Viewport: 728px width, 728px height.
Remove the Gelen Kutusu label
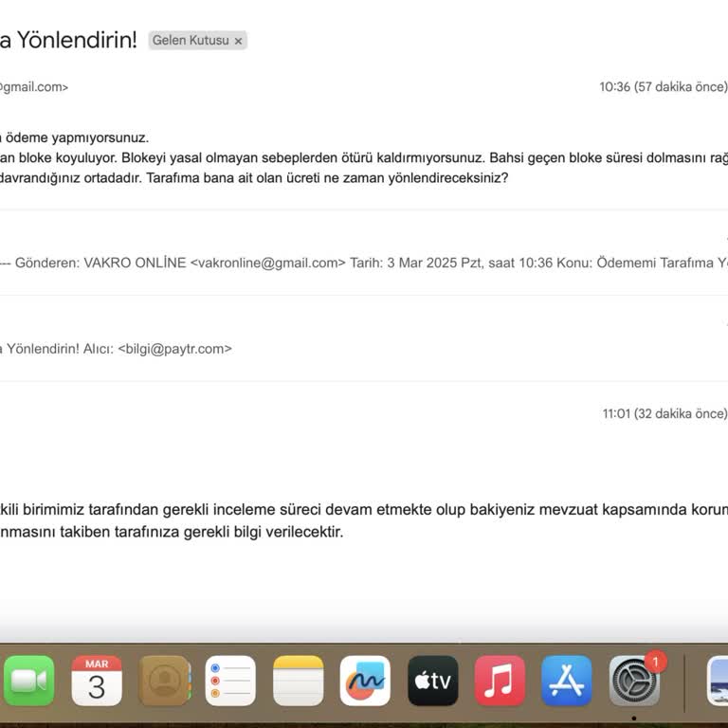(x=238, y=41)
